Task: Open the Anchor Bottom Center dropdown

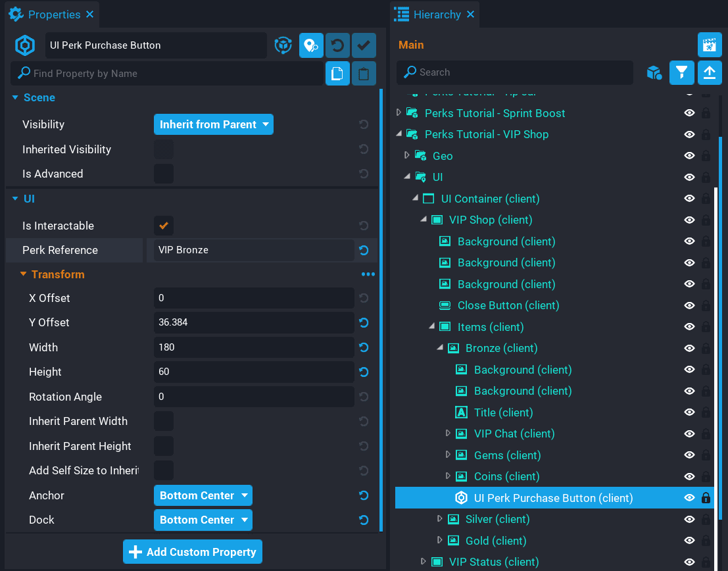Action: (203, 495)
